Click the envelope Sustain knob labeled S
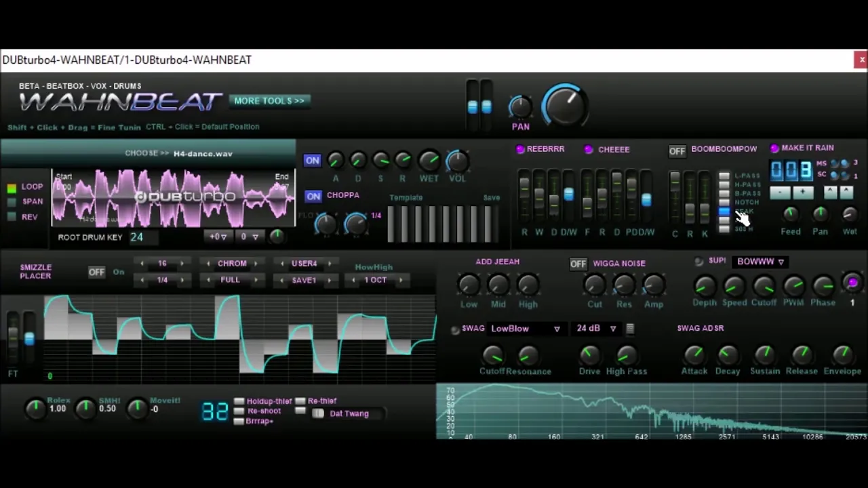The image size is (868, 488). pos(380,161)
